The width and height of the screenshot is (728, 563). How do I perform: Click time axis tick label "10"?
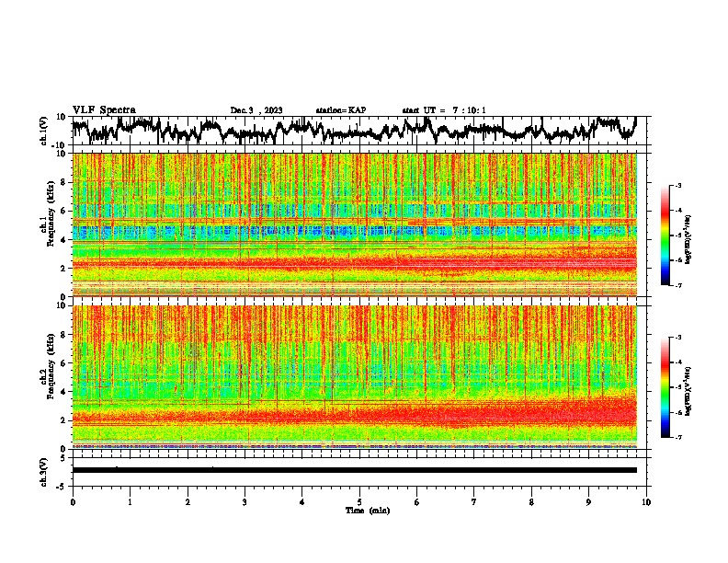click(x=646, y=502)
